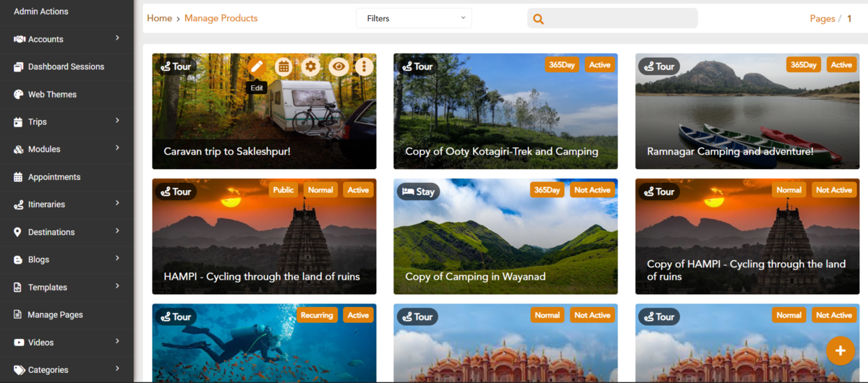Image resolution: width=868 pixels, height=383 pixels.
Task: Click Manage Products breadcrumb link
Action: (221, 18)
